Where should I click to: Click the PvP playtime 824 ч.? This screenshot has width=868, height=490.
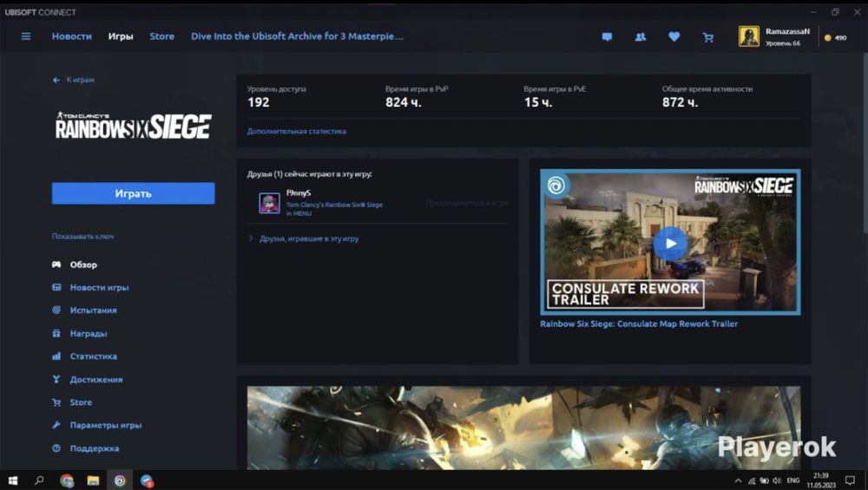[403, 102]
